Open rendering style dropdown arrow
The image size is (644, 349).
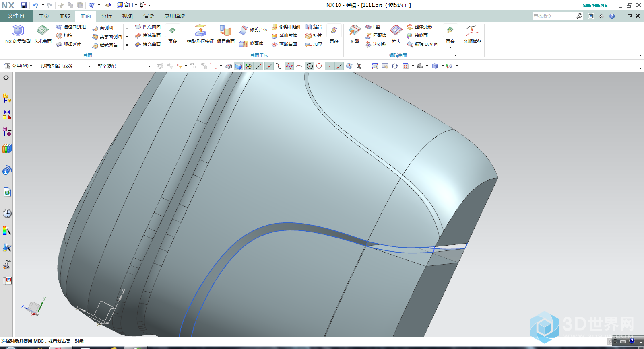coord(442,66)
